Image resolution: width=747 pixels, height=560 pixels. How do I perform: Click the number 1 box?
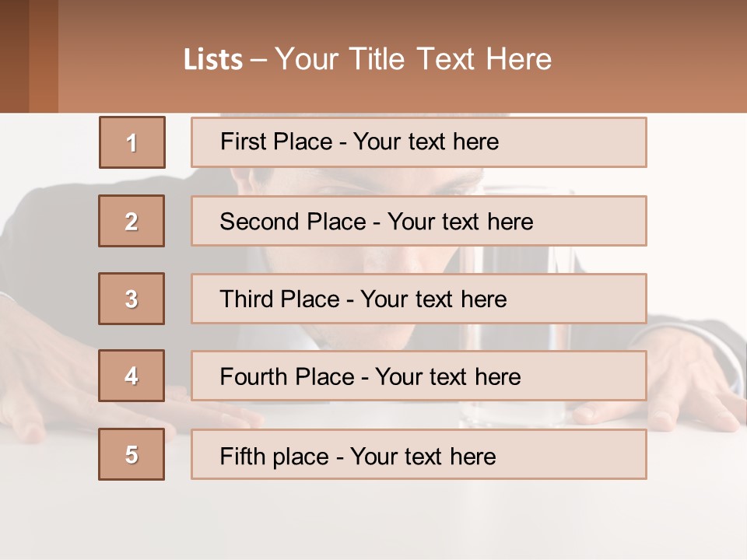(132, 142)
